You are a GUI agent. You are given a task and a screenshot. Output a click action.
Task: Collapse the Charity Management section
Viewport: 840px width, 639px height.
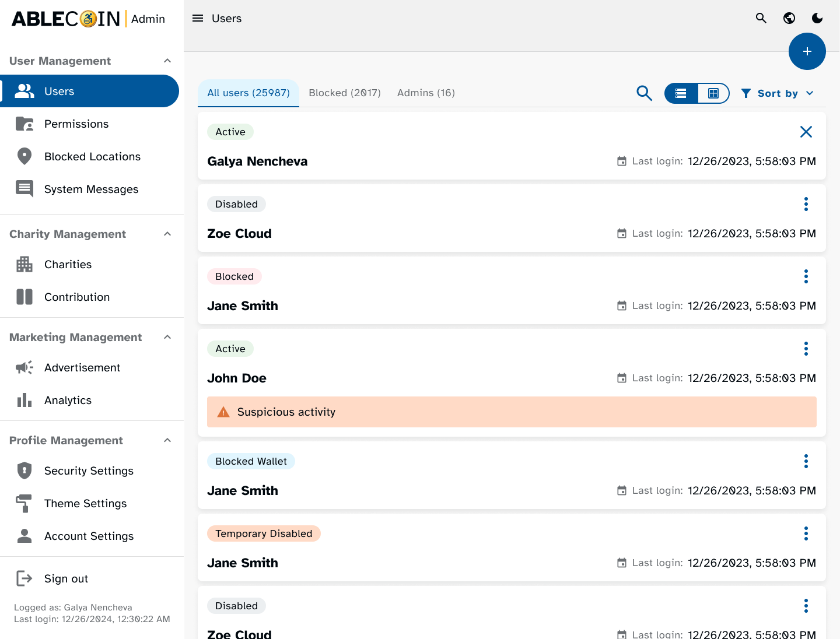click(x=167, y=234)
